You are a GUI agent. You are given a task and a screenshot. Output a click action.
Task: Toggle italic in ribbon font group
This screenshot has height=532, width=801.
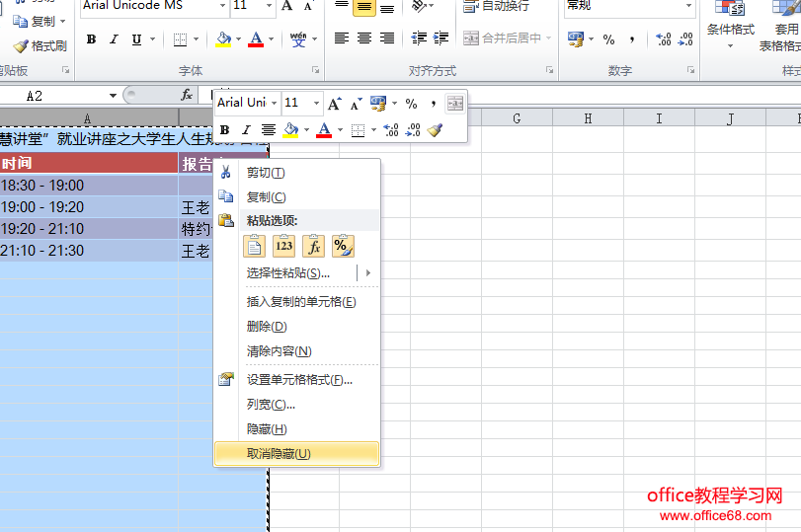[x=114, y=39]
